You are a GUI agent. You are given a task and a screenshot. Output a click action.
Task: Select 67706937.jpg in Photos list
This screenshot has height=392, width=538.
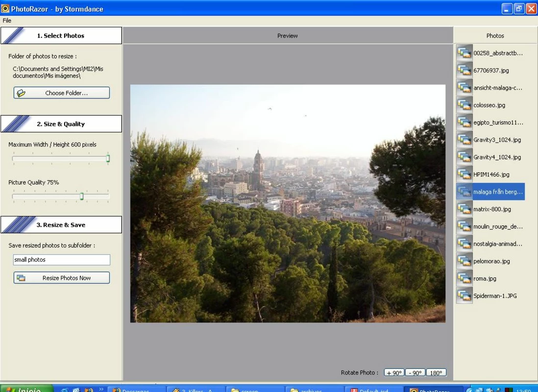pos(491,71)
